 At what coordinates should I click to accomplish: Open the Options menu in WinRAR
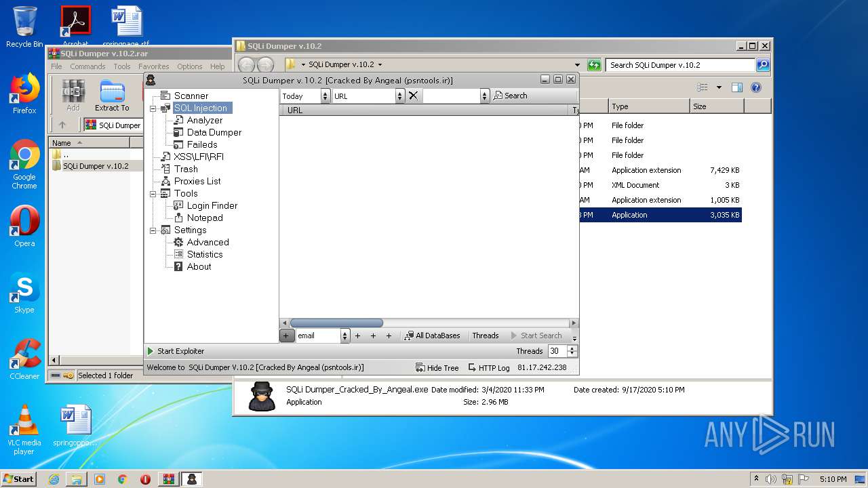point(190,66)
